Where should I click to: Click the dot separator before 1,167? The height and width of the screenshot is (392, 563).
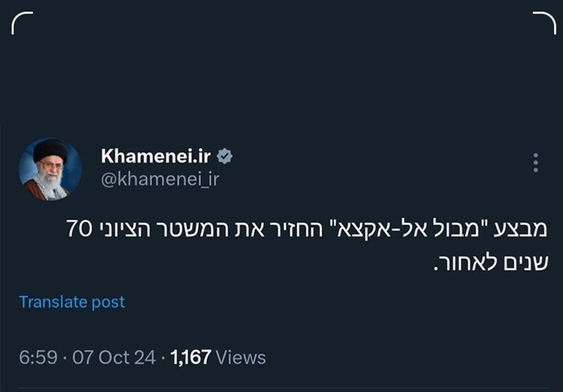click(163, 357)
